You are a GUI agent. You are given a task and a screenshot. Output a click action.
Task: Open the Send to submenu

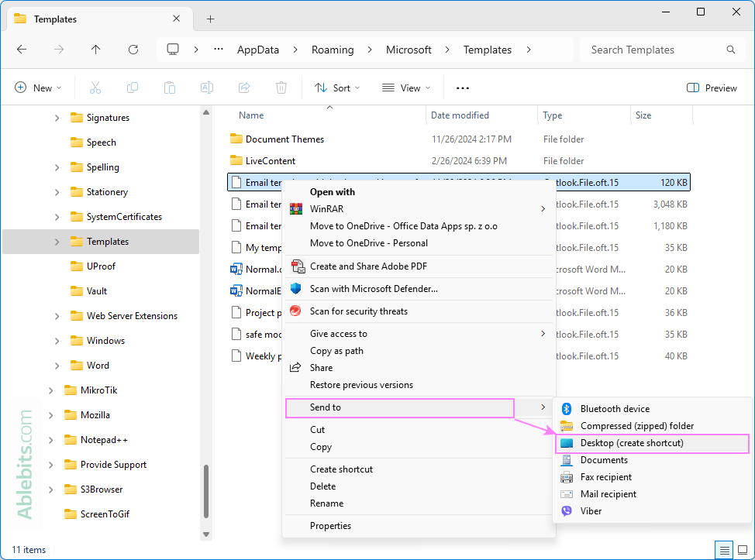pos(418,407)
